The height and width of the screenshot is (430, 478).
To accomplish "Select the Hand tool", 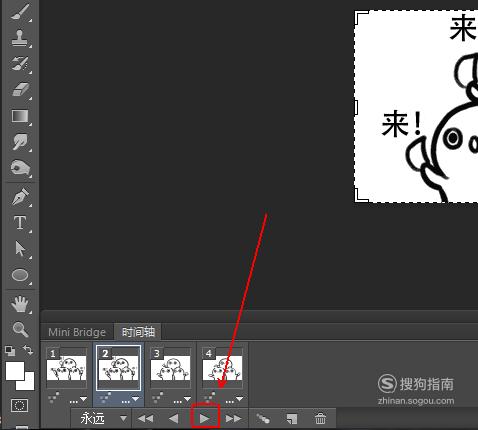I will (x=20, y=304).
